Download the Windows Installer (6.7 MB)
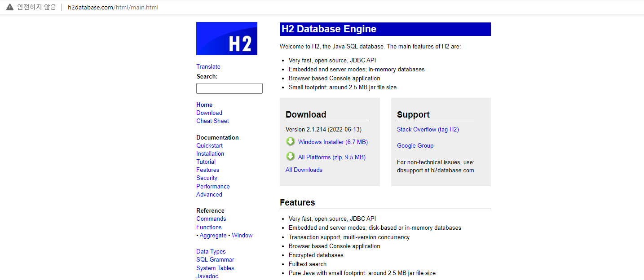Image resolution: width=644 pixels, height=280 pixels. click(x=333, y=142)
